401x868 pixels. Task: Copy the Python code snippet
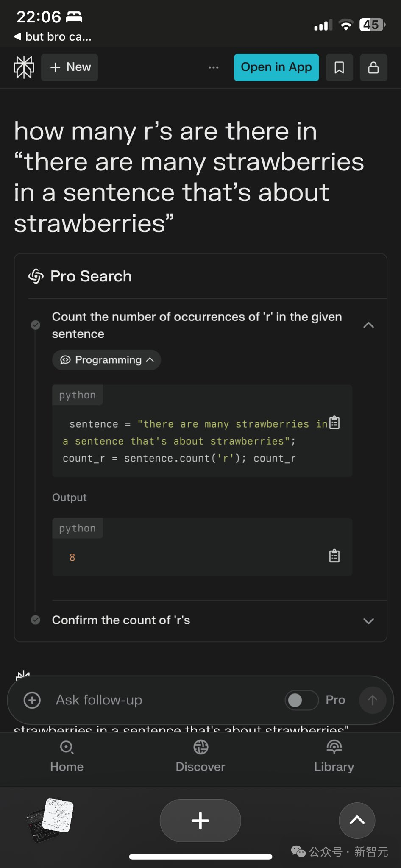pyautogui.click(x=334, y=423)
